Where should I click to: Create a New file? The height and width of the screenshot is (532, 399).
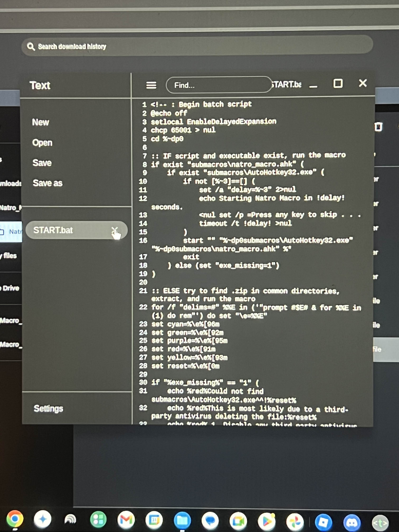40,122
